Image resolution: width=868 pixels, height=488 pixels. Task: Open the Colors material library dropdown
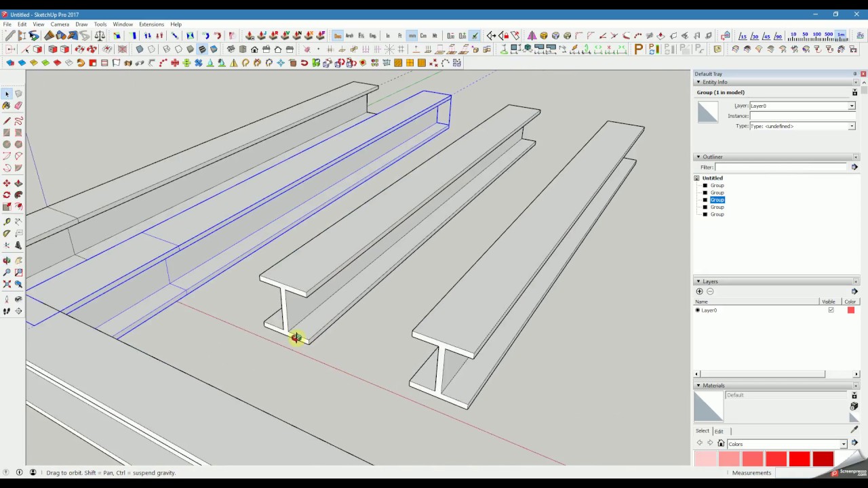point(844,444)
